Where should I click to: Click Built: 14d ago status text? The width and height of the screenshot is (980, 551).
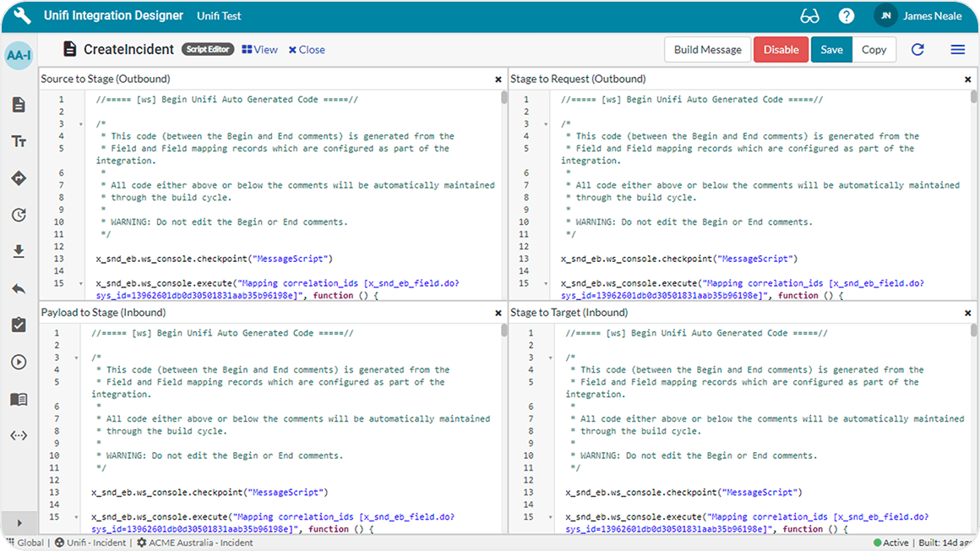click(945, 543)
